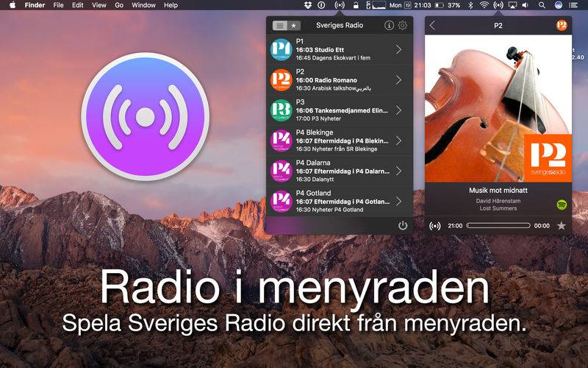Open the Window menu
The image size is (588, 368).
(x=143, y=5)
